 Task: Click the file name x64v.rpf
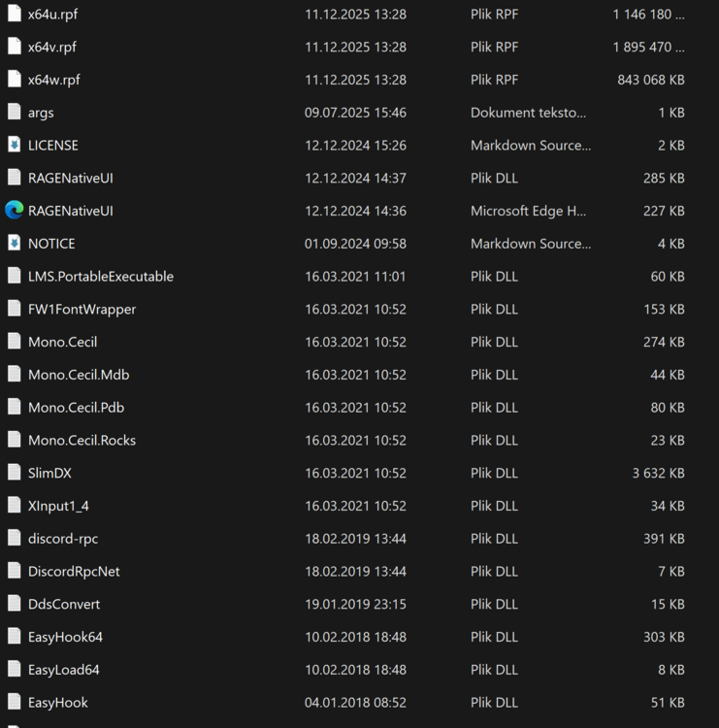[52, 48]
